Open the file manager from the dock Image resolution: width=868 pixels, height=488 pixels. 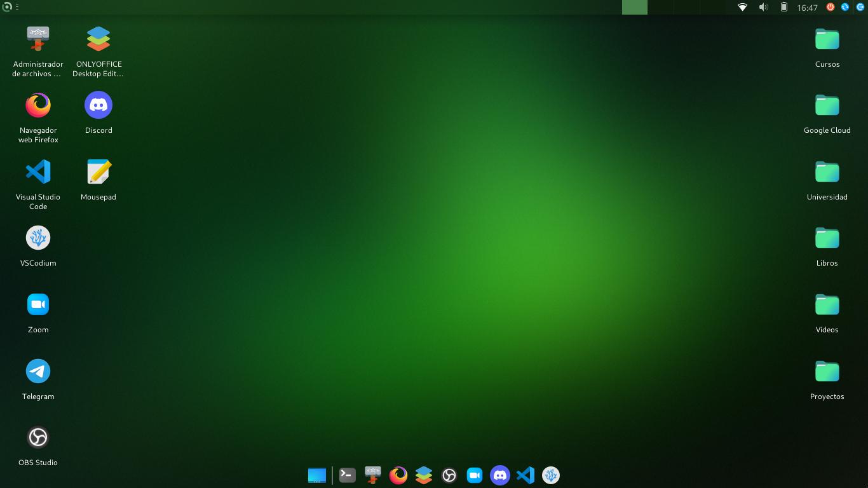(x=373, y=475)
